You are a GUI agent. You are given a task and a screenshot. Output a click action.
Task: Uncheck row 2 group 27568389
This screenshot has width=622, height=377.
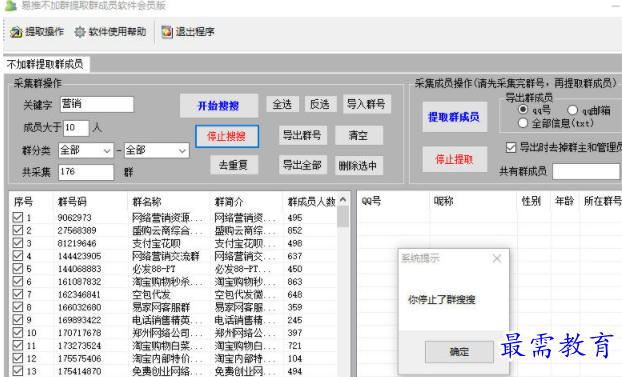pos(18,230)
